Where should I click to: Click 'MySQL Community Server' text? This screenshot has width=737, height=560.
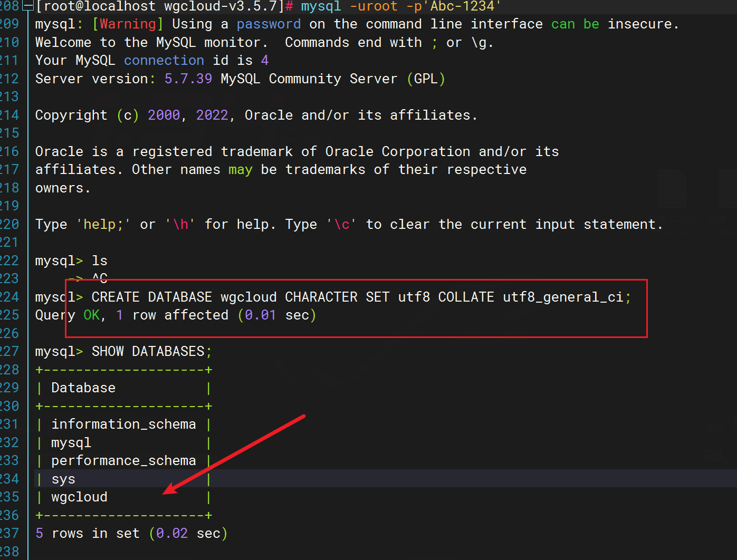point(309,79)
